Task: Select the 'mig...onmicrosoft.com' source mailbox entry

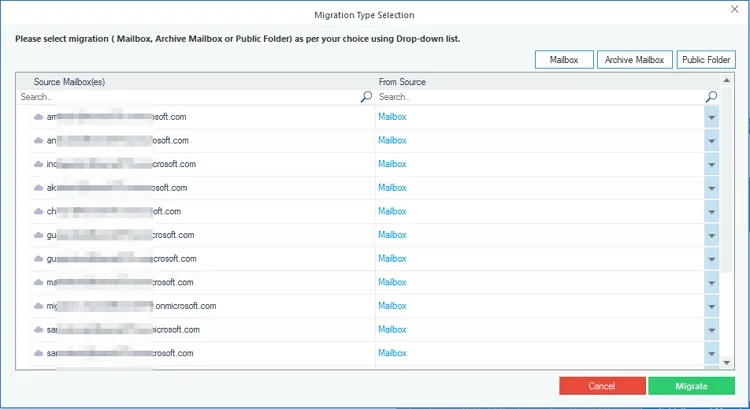Action: pos(131,306)
